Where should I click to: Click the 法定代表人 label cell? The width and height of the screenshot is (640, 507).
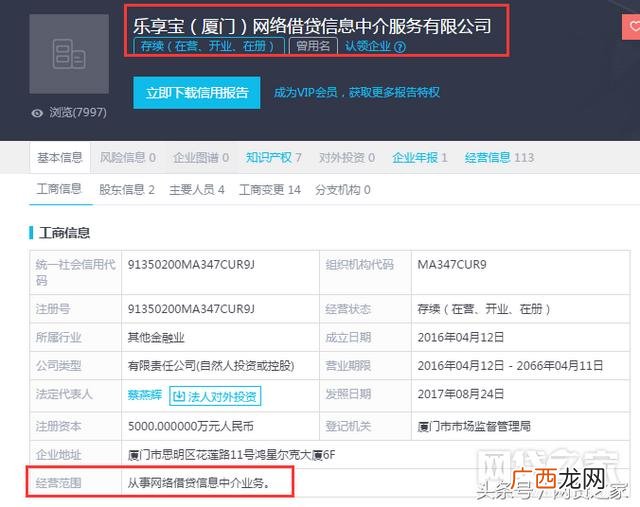click(x=76, y=396)
